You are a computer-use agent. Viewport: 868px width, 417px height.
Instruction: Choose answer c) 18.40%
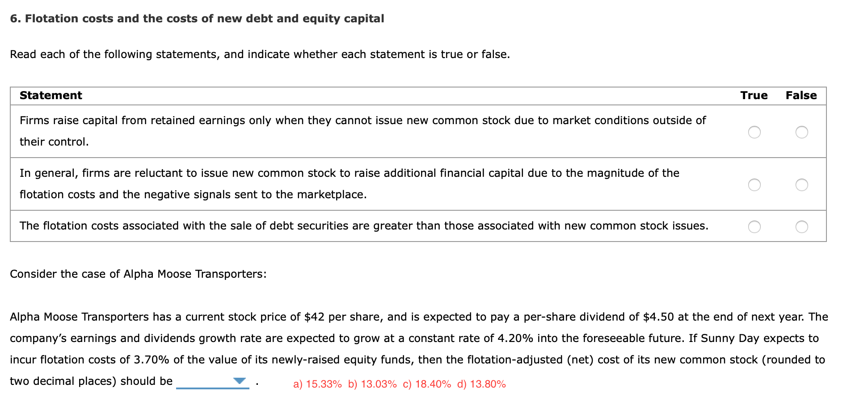point(426,384)
